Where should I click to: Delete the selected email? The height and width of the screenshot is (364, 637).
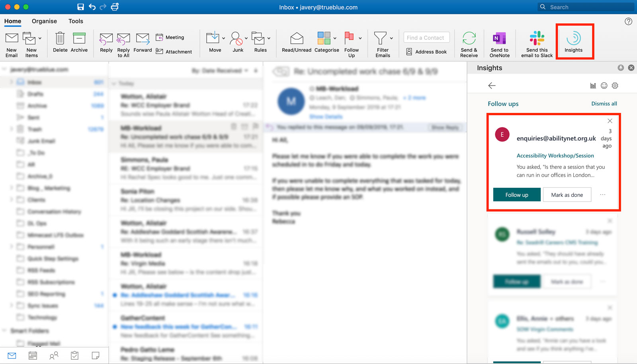[x=60, y=39]
